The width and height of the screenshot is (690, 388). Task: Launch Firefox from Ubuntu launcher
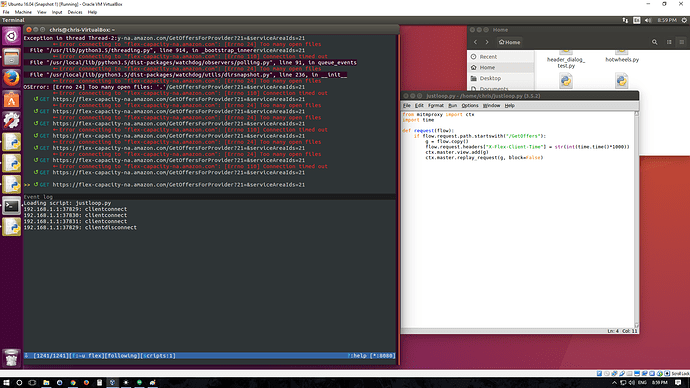tap(11, 78)
